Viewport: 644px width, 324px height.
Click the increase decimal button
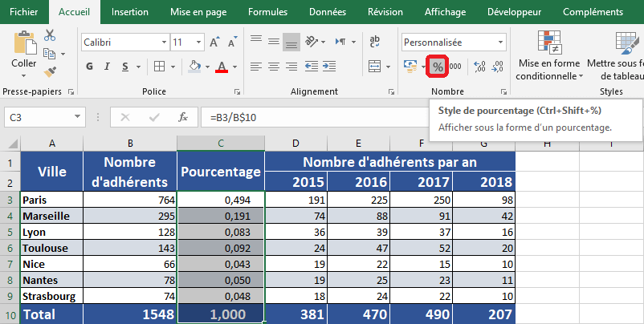tap(480, 67)
